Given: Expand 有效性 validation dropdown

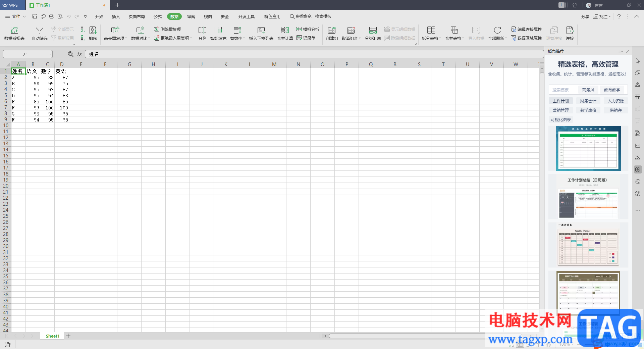Looking at the screenshot, I should point(244,39).
